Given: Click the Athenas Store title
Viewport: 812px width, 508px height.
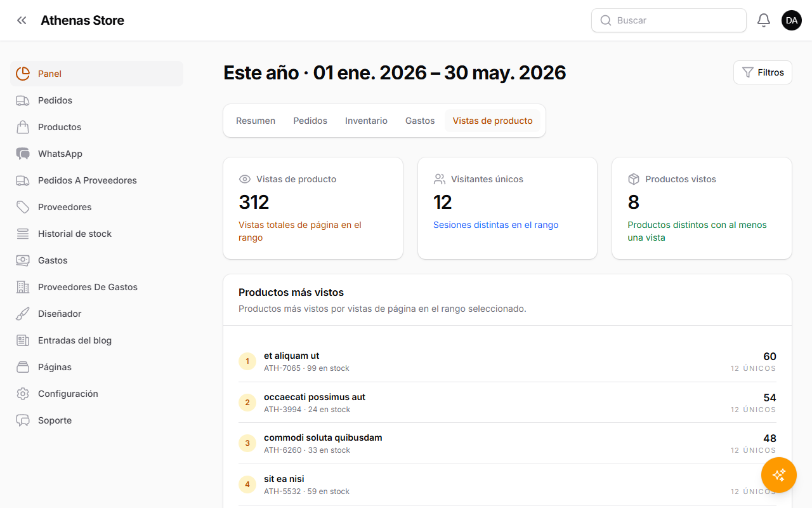Looking at the screenshot, I should click(x=82, y=20).
